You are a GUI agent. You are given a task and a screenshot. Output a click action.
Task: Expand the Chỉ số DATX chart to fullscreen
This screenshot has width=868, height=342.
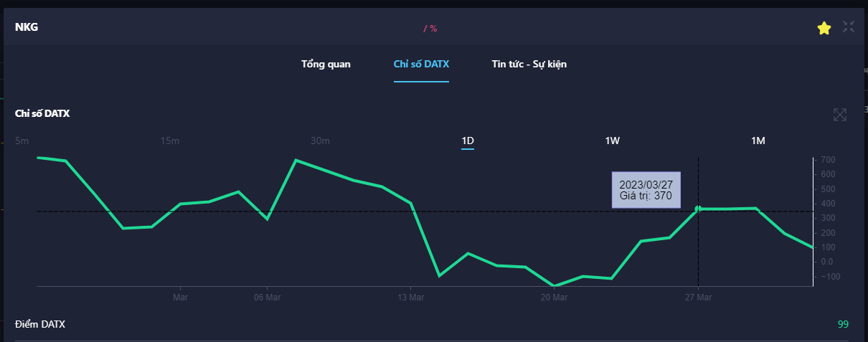click(840, 115)
